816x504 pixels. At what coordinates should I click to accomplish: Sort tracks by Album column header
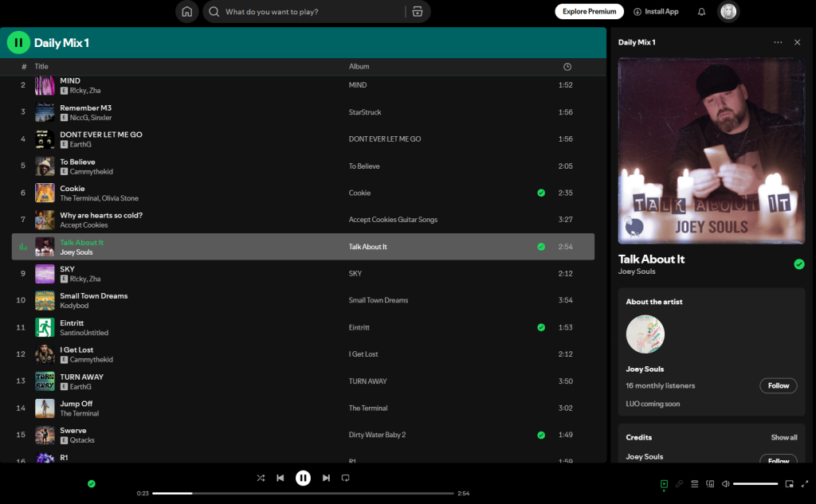click(x=359, y=67)
